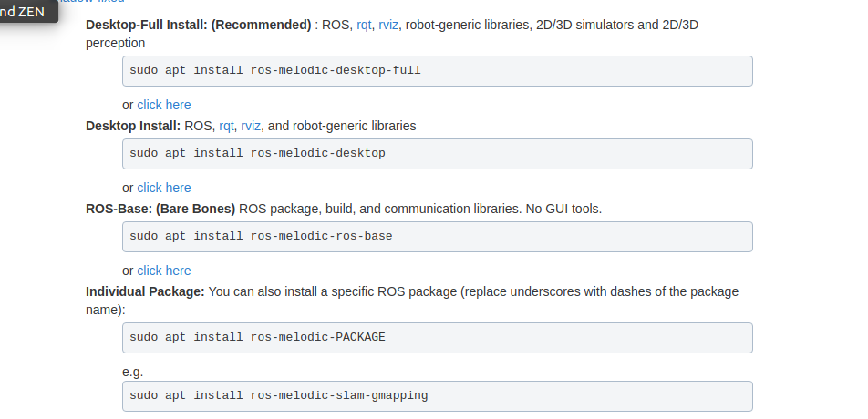Click the ros-melodic-ros-base command box

(x=438, y=236)
